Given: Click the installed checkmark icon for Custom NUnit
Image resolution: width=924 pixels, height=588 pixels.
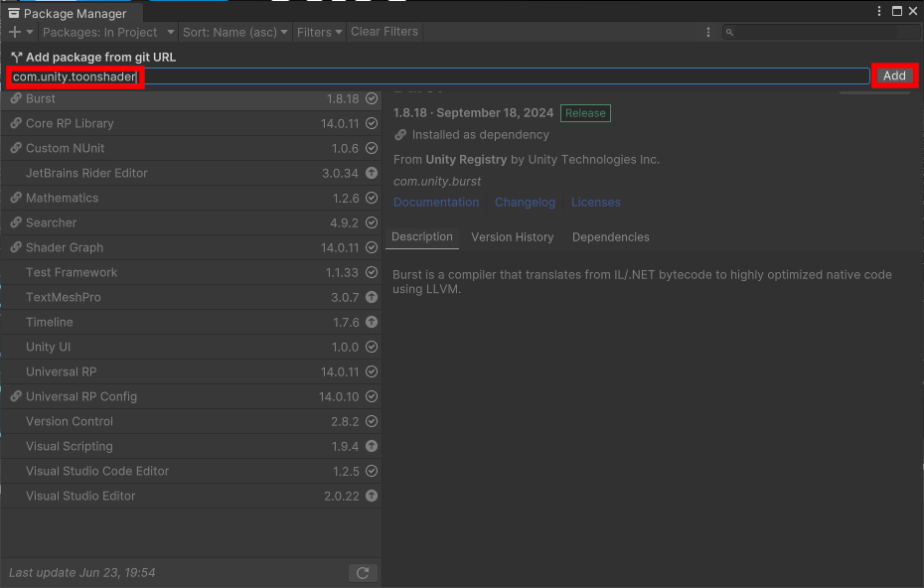Looking at the screenshot, I should coord(372,148).
